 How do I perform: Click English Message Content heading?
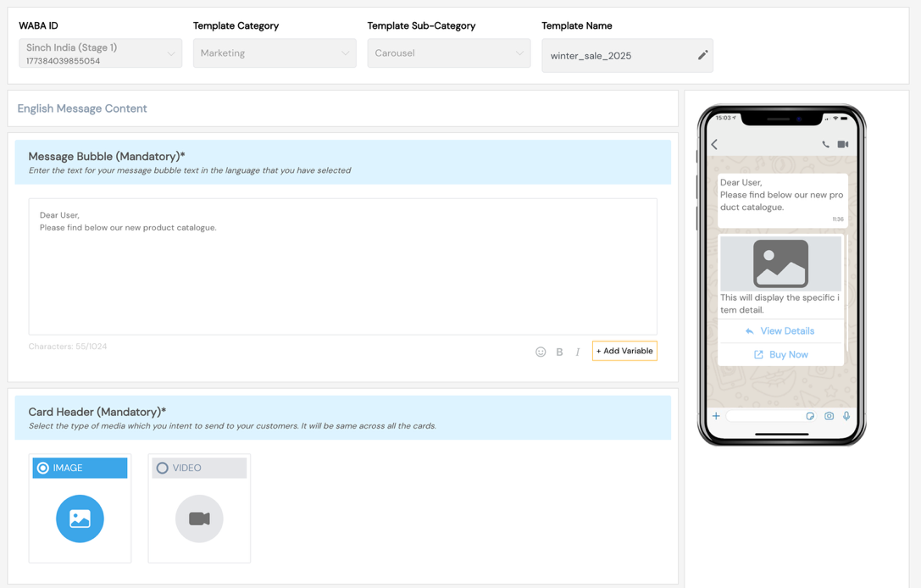82,108
